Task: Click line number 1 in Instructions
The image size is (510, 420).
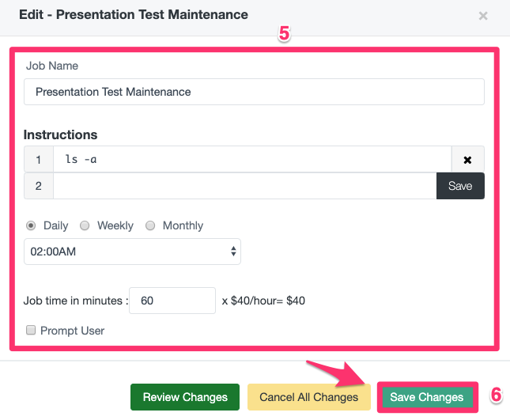Action: point(38,160)
